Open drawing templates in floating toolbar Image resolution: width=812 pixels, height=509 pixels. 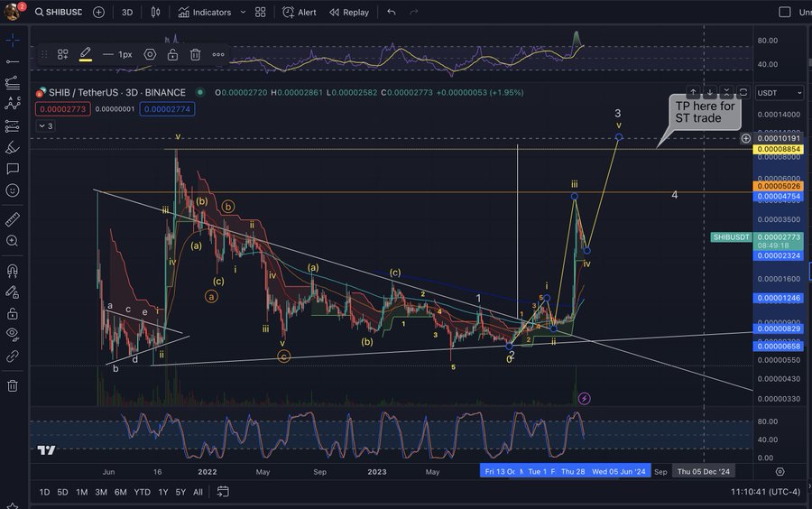(62, 54)
